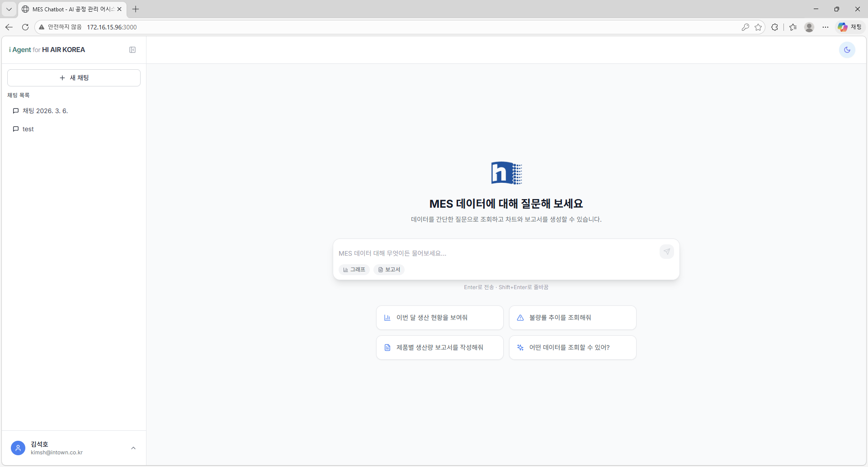
Task: Select the MES Chatbot browser tab
Action: 72,9
